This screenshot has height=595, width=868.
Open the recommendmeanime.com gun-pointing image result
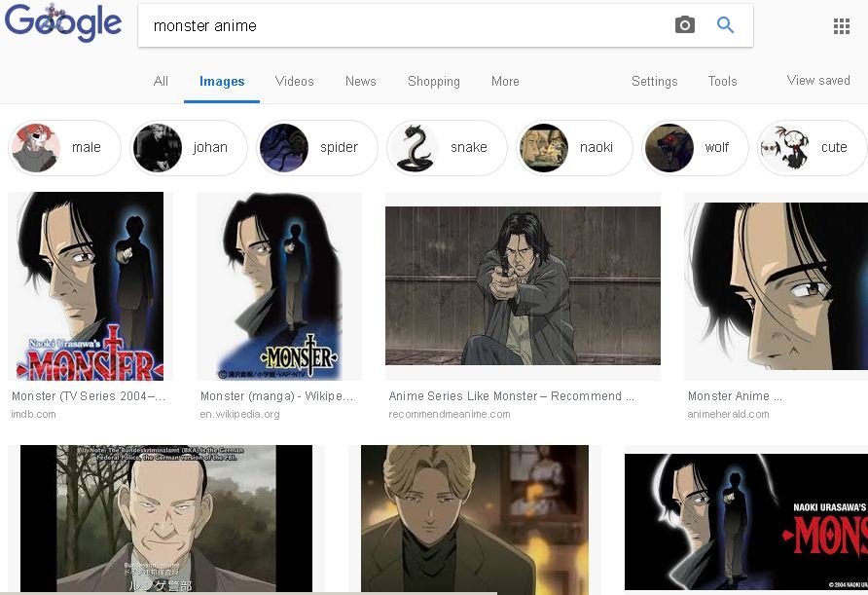tap(523, 286)
